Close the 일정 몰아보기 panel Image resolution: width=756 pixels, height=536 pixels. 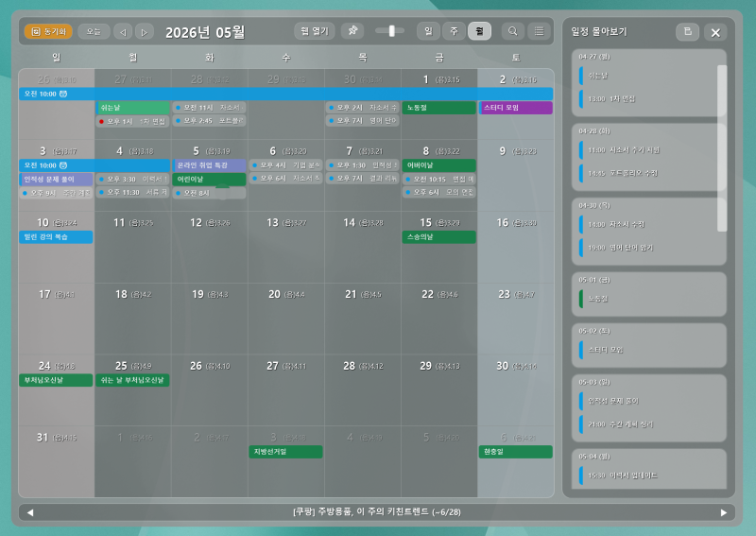pyautogui.click(x=715, y=32)
